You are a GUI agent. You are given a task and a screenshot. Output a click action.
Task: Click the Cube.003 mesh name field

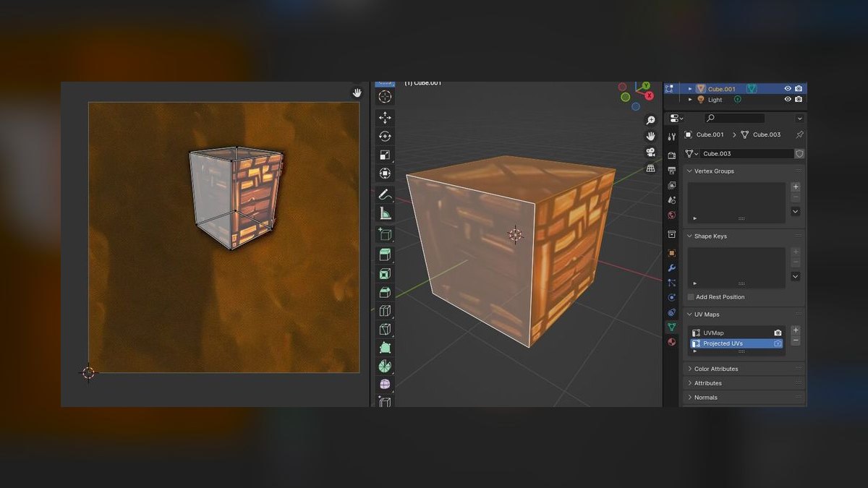coord(746,154)
